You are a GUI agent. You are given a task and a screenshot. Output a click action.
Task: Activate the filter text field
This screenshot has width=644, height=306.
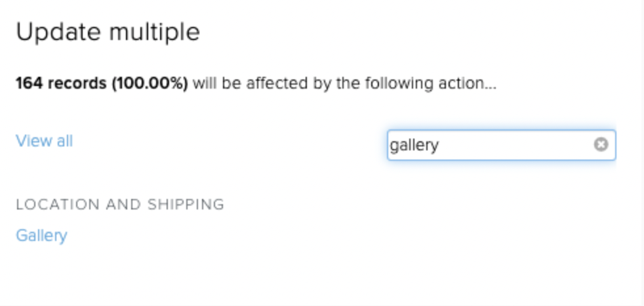[501, 144]
